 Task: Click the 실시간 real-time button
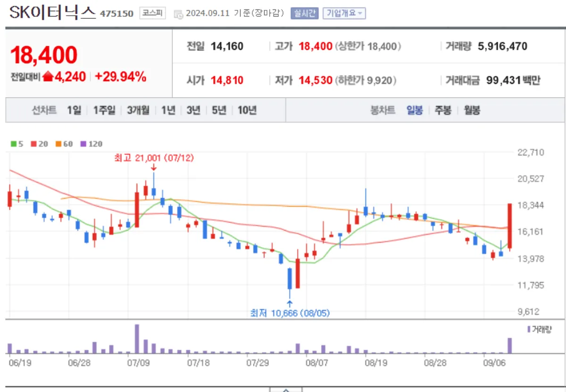[305, 13]
